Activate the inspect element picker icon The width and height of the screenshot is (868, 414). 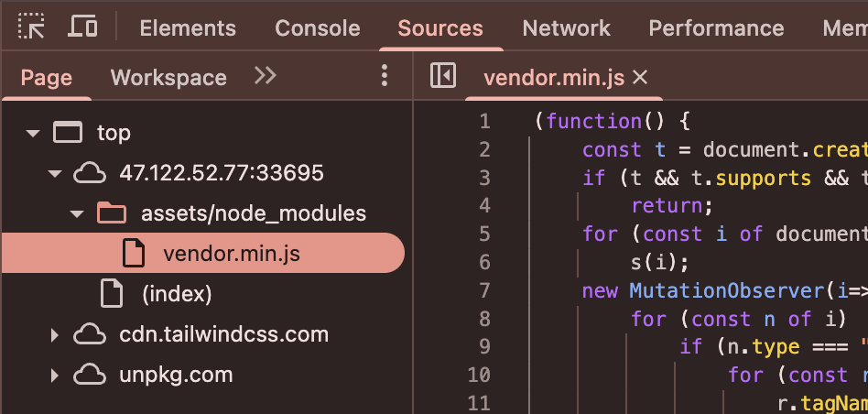31,27
